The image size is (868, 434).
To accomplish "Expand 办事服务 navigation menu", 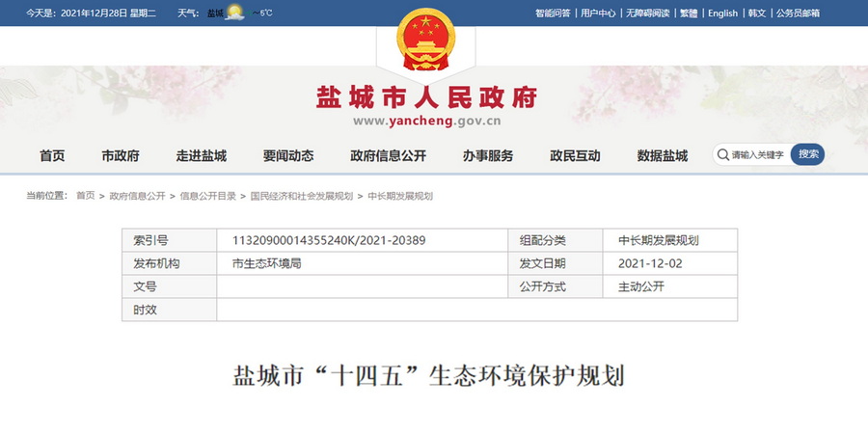I will pos(487,156).
